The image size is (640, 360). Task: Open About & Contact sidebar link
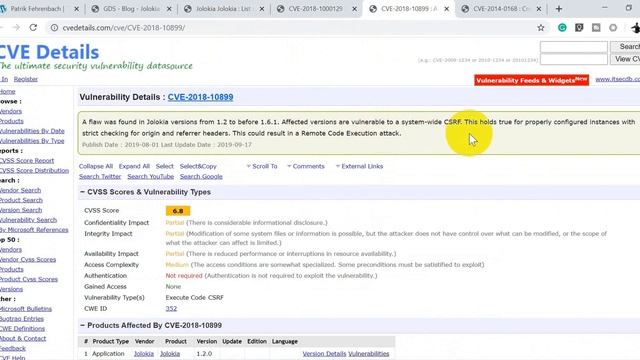point(23,338)
